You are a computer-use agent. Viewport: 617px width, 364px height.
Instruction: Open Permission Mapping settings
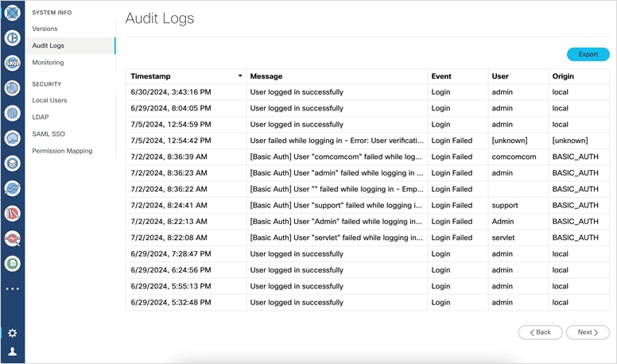62,150
